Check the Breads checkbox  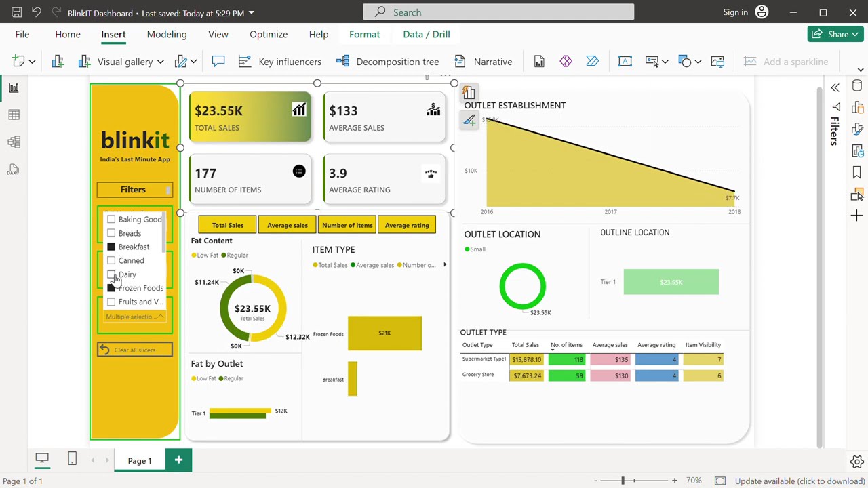[111, 233]
